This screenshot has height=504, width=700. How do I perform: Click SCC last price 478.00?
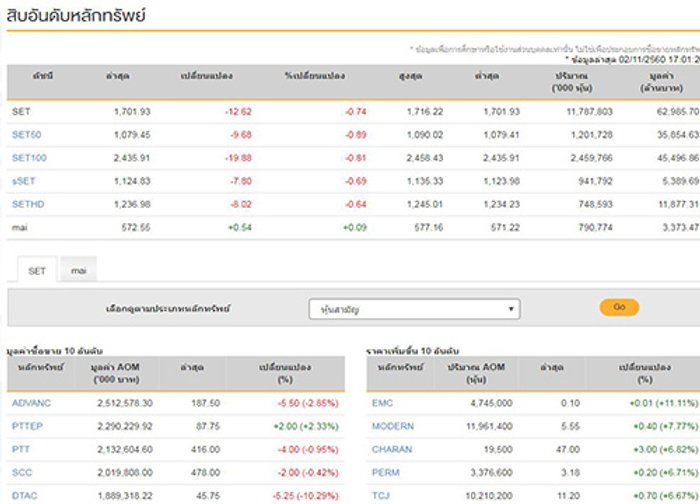tap(205, 472)
